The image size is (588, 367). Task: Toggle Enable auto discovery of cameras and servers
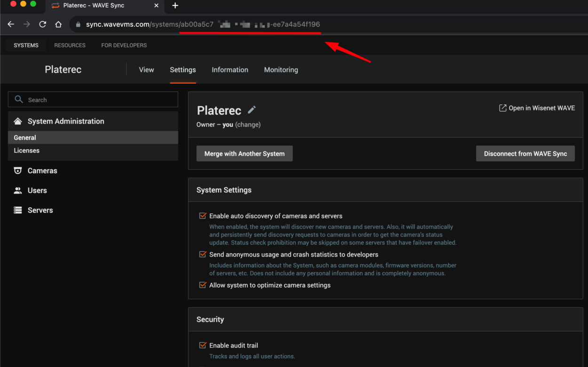(x=203, y=216)
